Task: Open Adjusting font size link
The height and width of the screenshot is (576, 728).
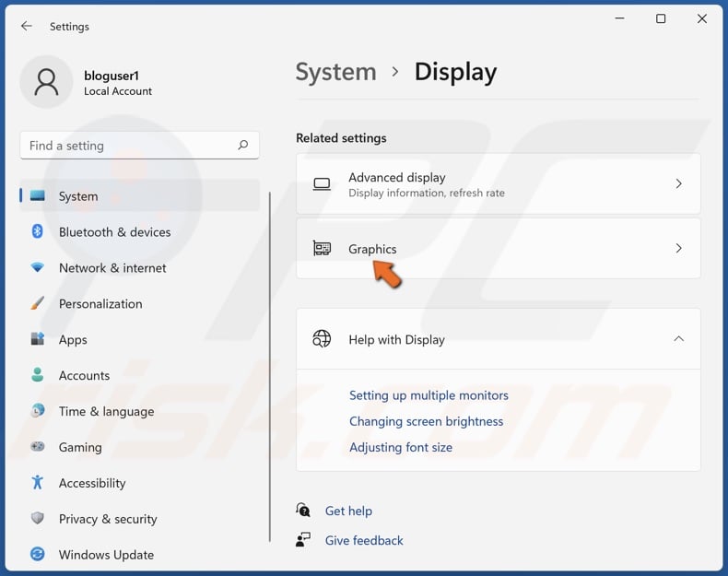Action: pyautogui.click(x=401, y=447)
